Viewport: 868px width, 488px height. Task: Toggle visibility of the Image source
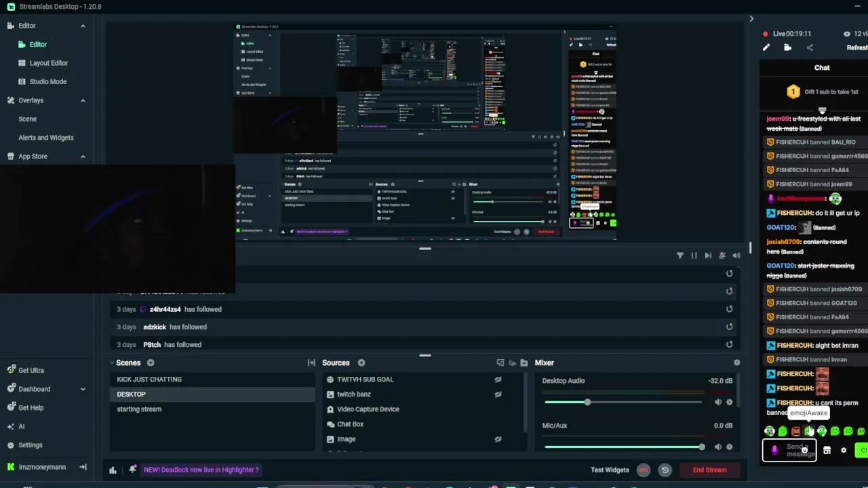coord(498,439)
